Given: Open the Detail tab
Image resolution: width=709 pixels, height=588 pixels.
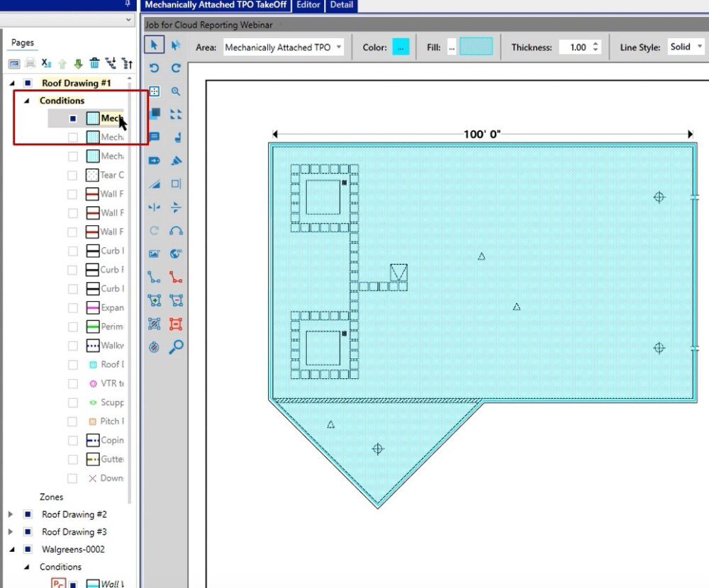Looking at the screenshot, I should 341,5.
